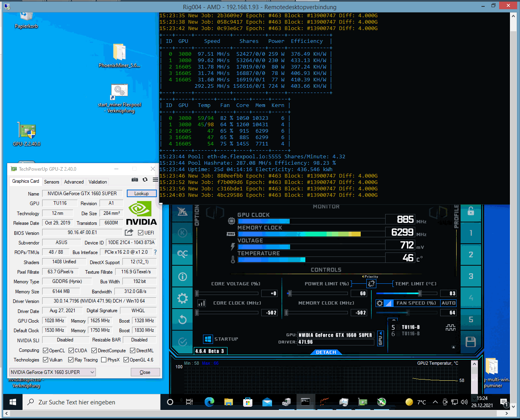This screenshot has height=420, width=520.
Task: Switch to Advanced tab
Action: coord(74,182)
